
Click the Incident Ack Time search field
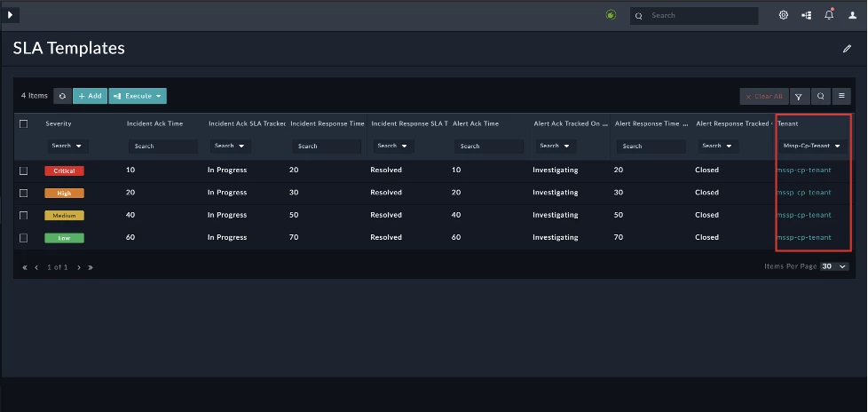pyautogui.click(x=163, y=147)
